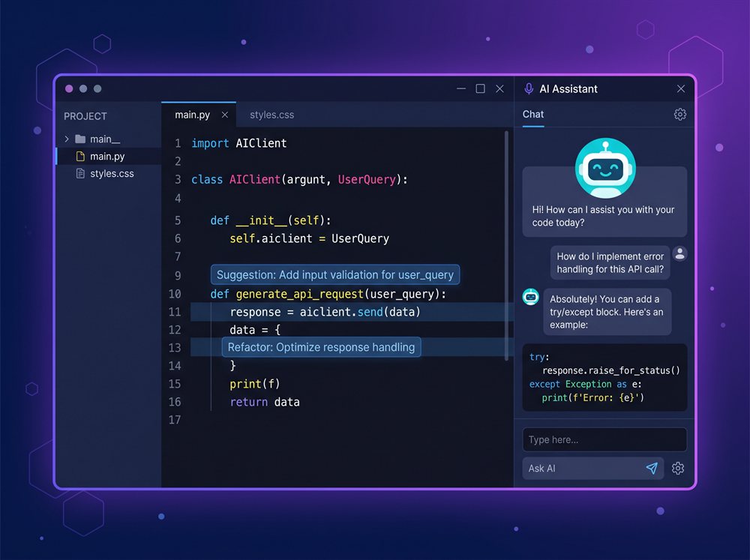Click 'import AIClient' on line 1
Screen dimensions: 750x560
(239, 143)
